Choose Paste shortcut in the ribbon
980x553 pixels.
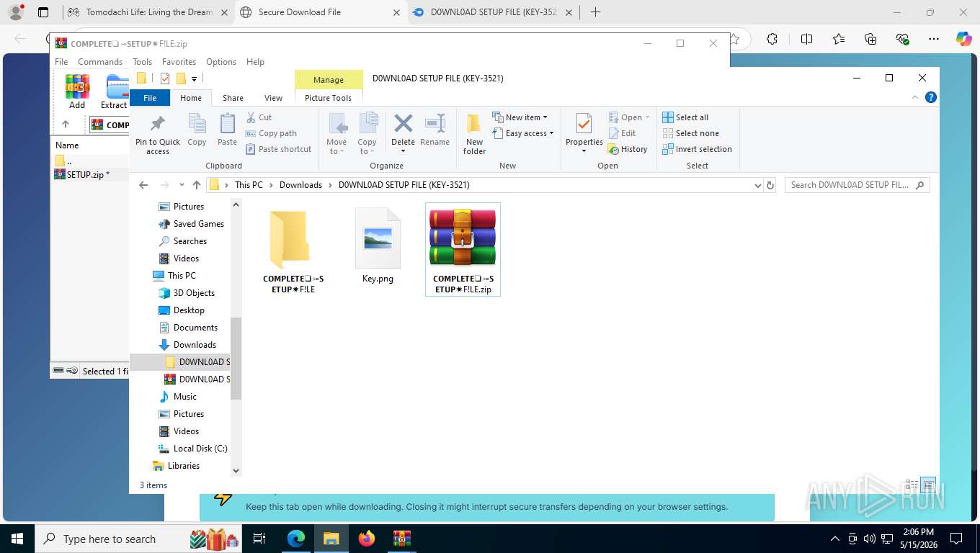279,149
